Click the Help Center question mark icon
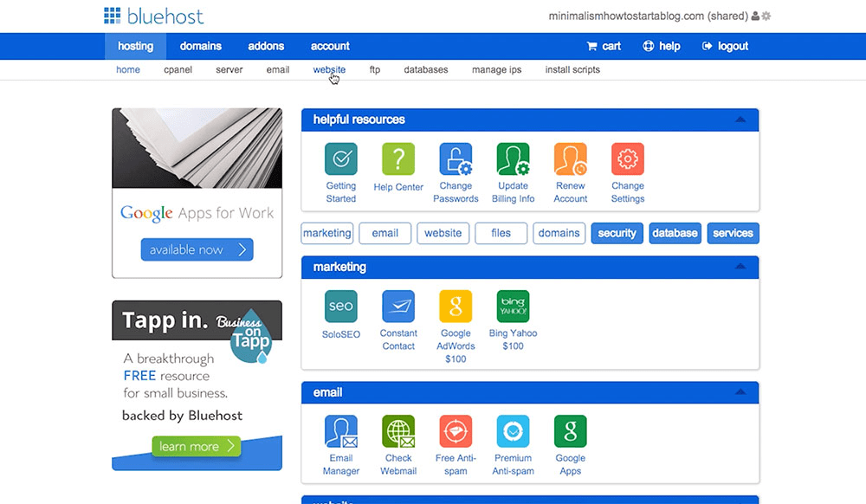Viewport: 866px width, 504px height. (x=398, y=160)
